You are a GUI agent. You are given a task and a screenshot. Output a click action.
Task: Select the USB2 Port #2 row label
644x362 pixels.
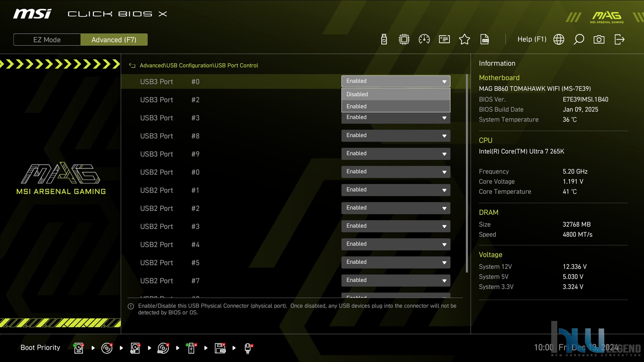(x=170, y=208)
